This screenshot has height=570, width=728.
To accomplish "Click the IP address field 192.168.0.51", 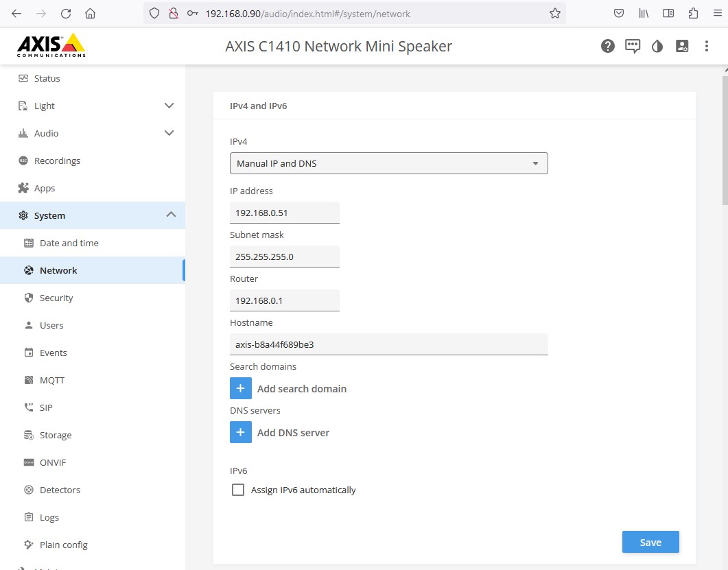I will click(x=285, y=213).
